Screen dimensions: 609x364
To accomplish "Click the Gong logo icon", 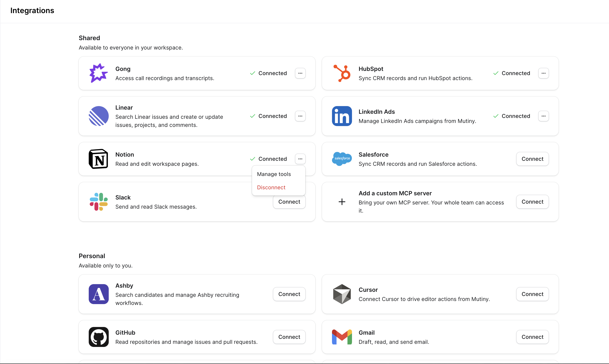I will (99, 73).
